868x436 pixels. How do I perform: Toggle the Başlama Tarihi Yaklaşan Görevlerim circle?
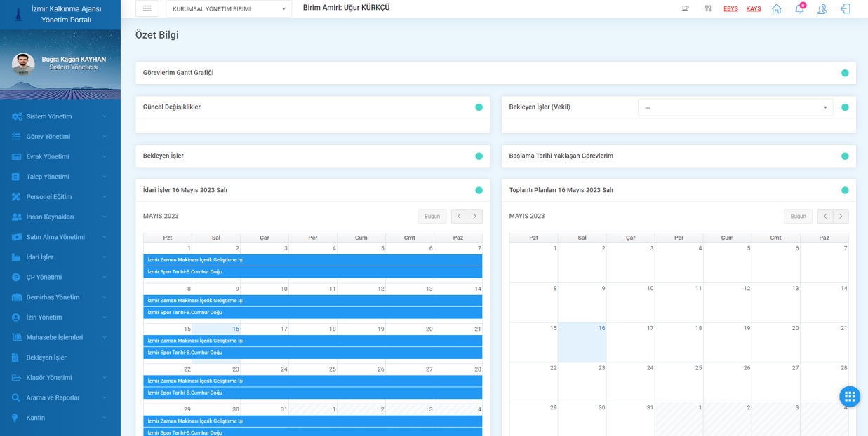tap(845, 156)
